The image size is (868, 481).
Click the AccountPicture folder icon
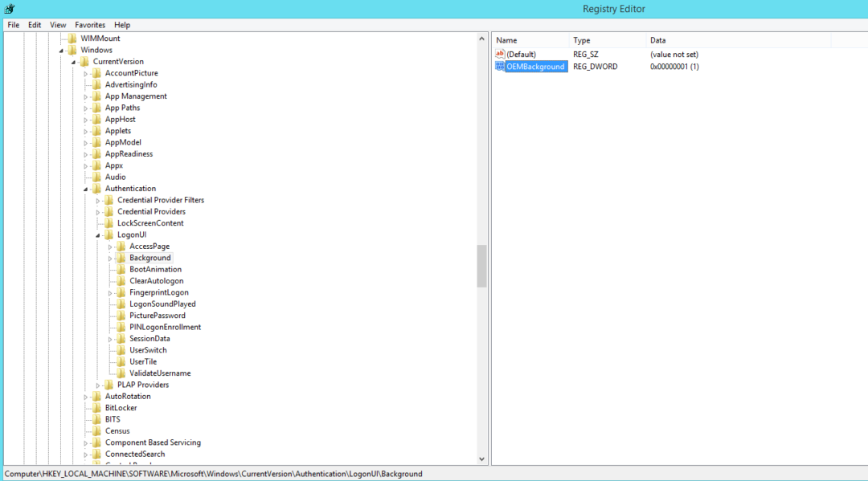[96, 73]
